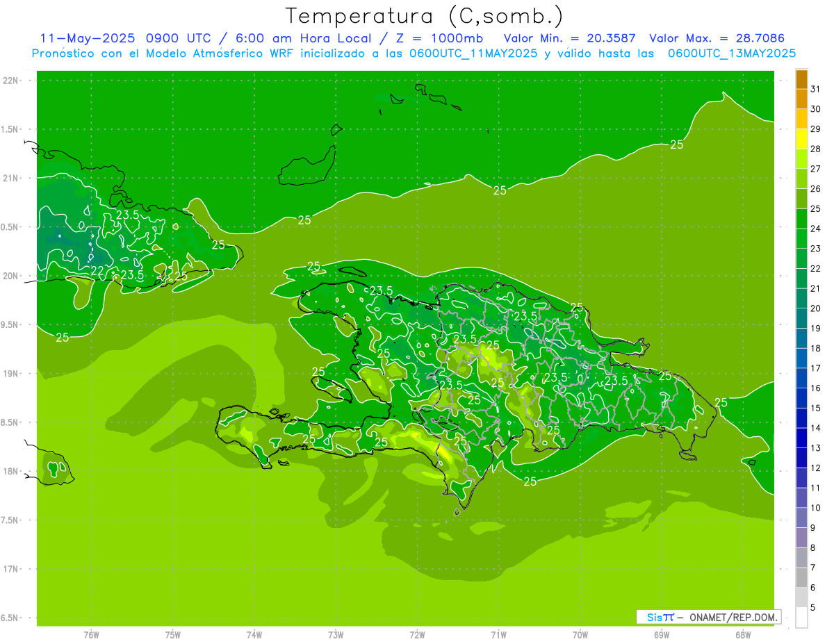Click the 'SisTT – ONAMET/REP.DOM.' logo box
This screenshot has height=644, width=834.
pos(708,617)
